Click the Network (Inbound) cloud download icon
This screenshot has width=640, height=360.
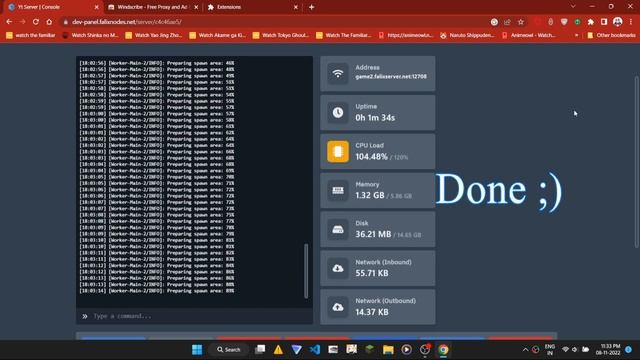pyautogui.click(x=338, y=268)
